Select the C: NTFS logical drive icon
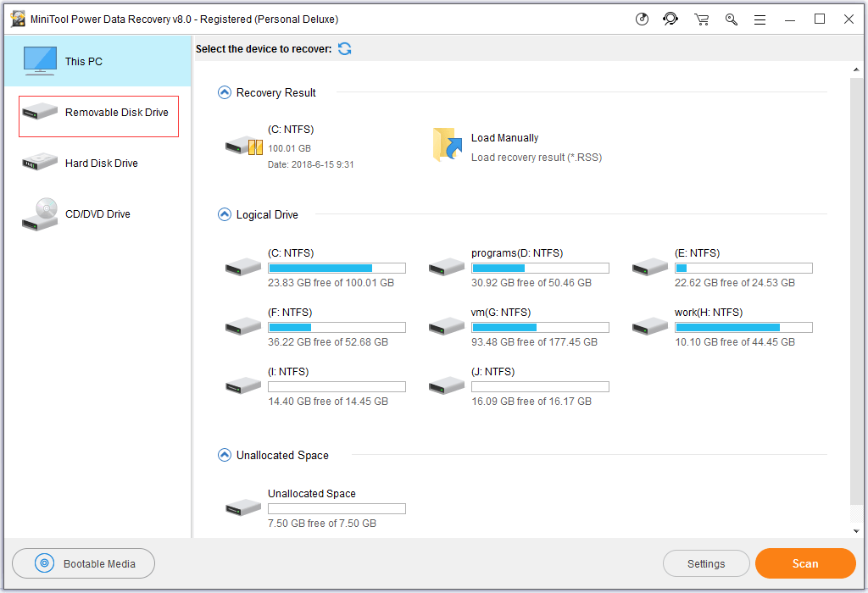 coord(243,267)
